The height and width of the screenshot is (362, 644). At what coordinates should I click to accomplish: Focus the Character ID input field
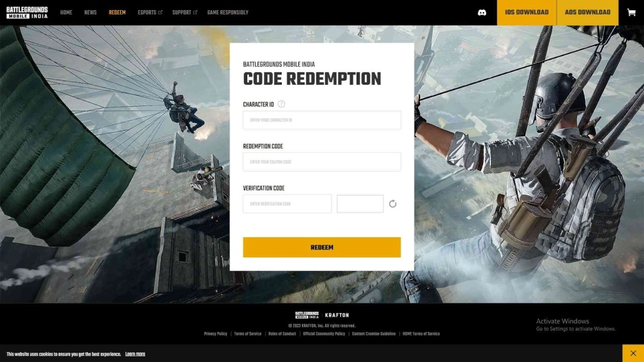coord(321,120)
